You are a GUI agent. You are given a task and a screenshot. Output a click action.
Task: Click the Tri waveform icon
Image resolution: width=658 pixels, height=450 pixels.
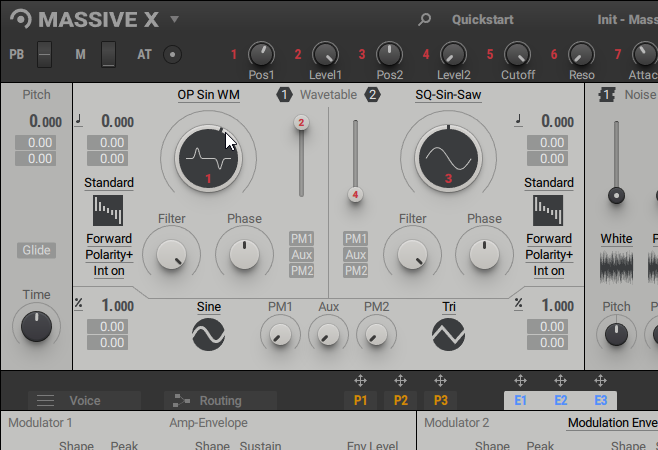(448, 335)
